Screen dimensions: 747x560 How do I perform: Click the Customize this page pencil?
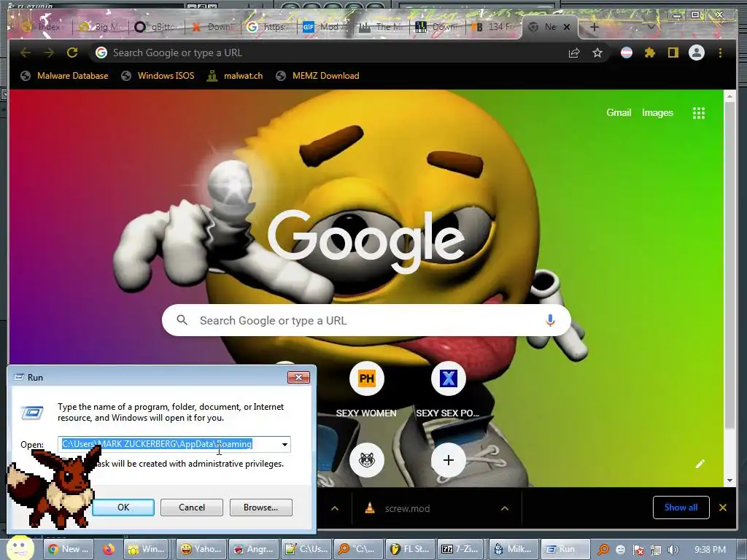(700, 463)
